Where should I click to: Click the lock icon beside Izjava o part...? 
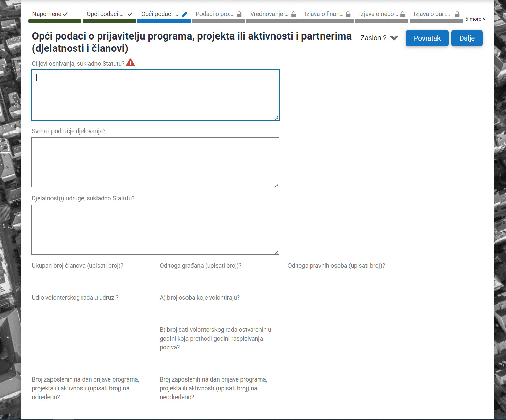tap(457, 14)
